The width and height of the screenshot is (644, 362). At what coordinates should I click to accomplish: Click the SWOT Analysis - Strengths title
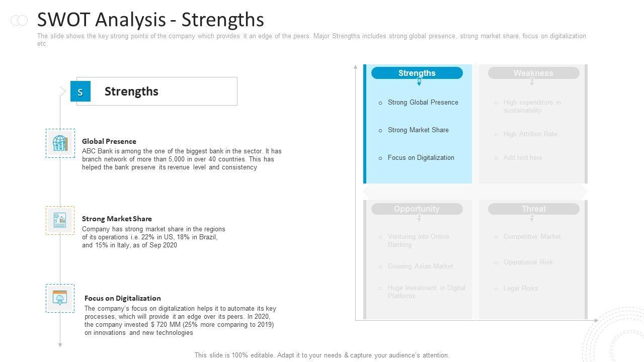[x=150, y=20]
